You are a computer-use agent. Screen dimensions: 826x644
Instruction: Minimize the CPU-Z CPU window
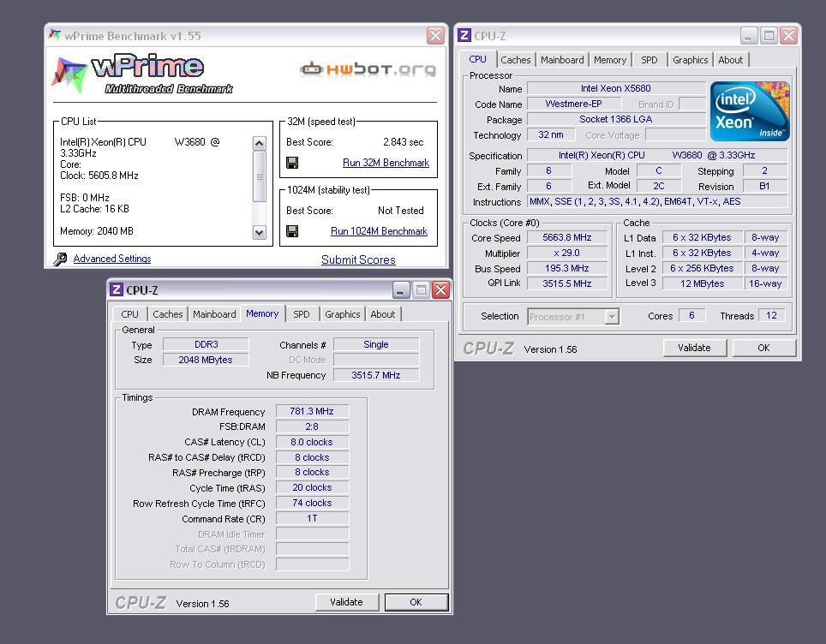point(749,35)
